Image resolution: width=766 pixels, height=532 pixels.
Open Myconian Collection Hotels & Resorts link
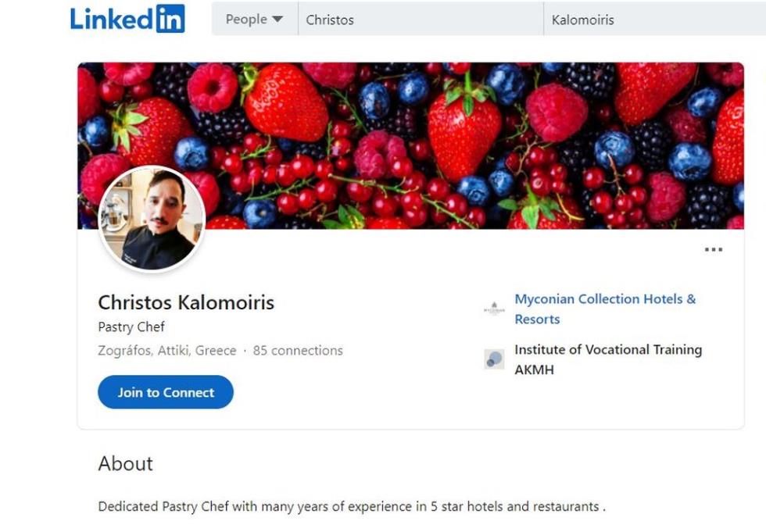(x=605, y=309)
